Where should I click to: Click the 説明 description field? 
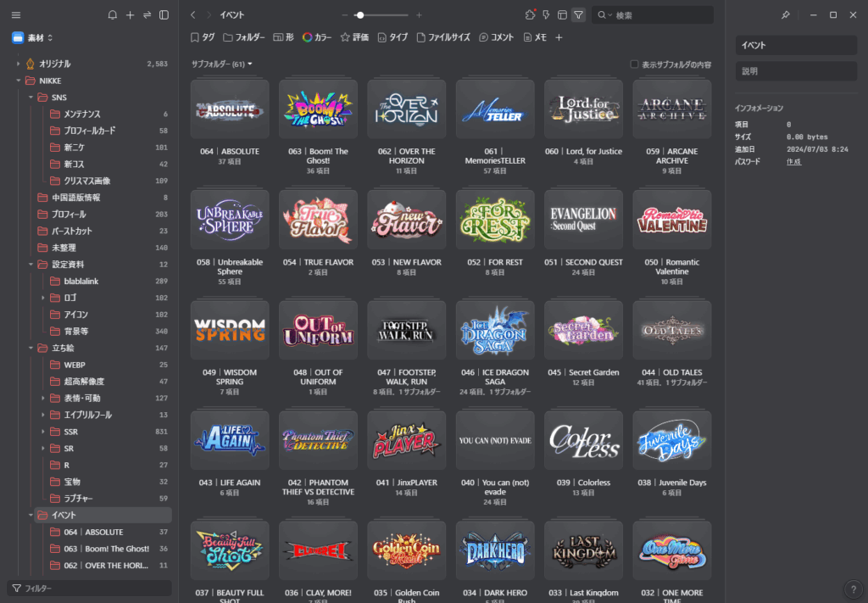pyautogui.click(x=796, y=71)
